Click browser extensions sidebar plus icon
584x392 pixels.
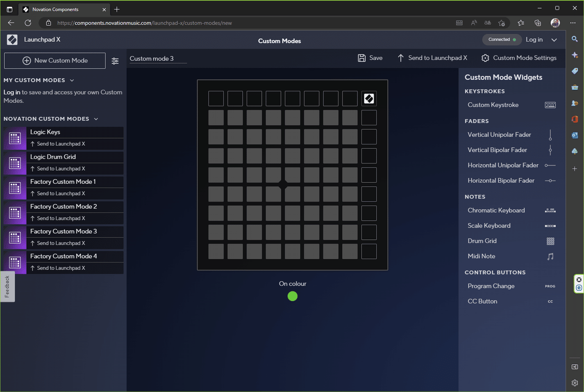click(575, 168)
